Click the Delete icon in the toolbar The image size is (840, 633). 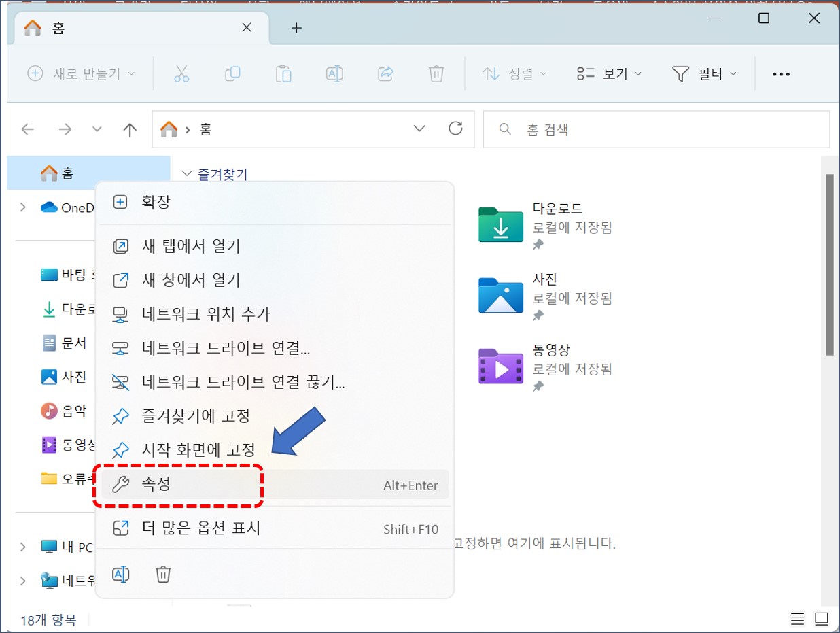tap(436, 74)
